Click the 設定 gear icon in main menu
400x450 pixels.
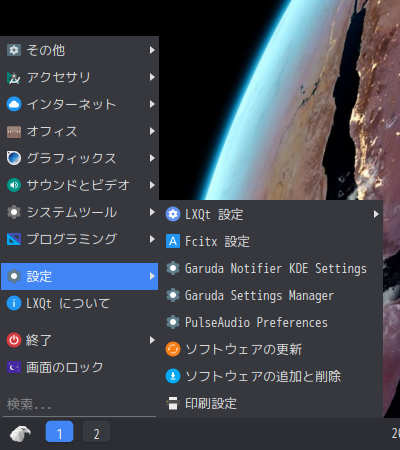pos(14,276)
